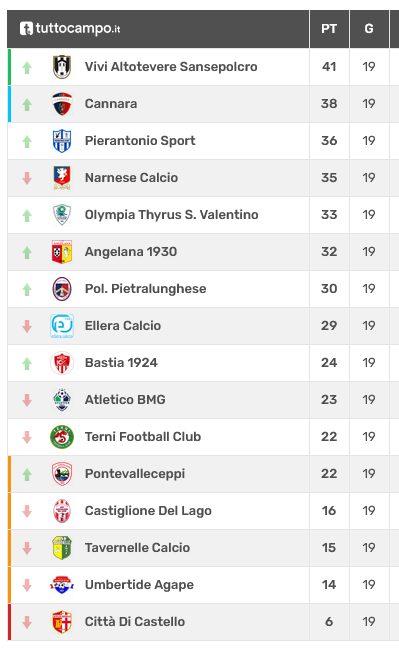Open Pierantonio Sport crest icon
The height and width of the screenshot is (652, 399).
(62, 141)
